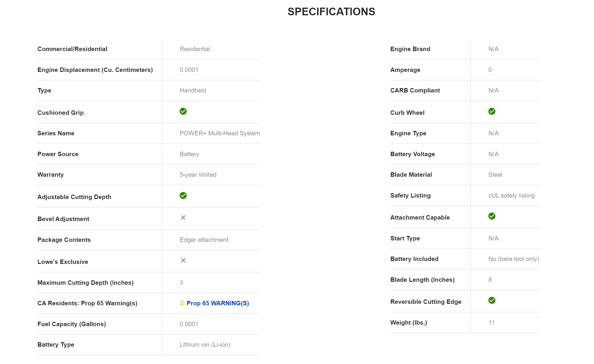Select the Warranty value 5-year limited
Viewport: 594px width, 364px height.
coord(198,175)
